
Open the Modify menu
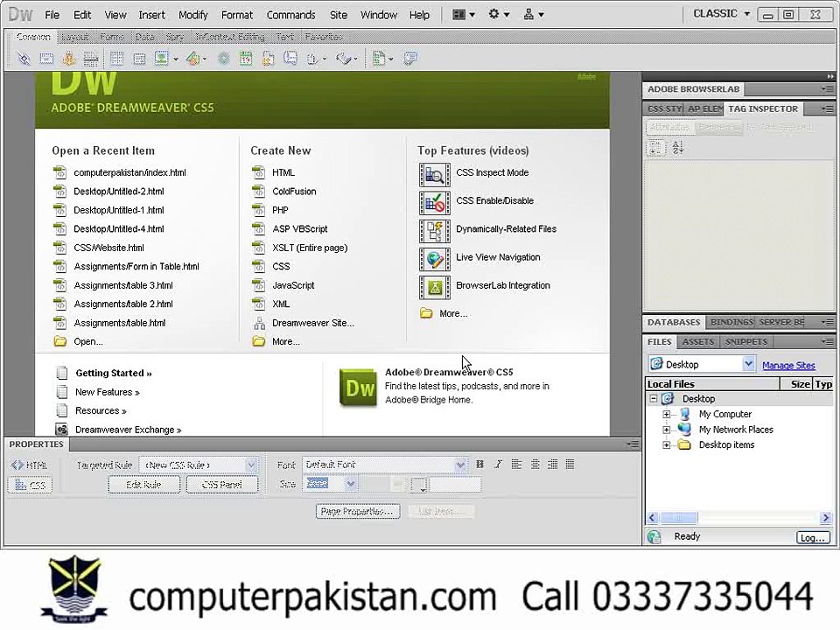pos(192,15)
